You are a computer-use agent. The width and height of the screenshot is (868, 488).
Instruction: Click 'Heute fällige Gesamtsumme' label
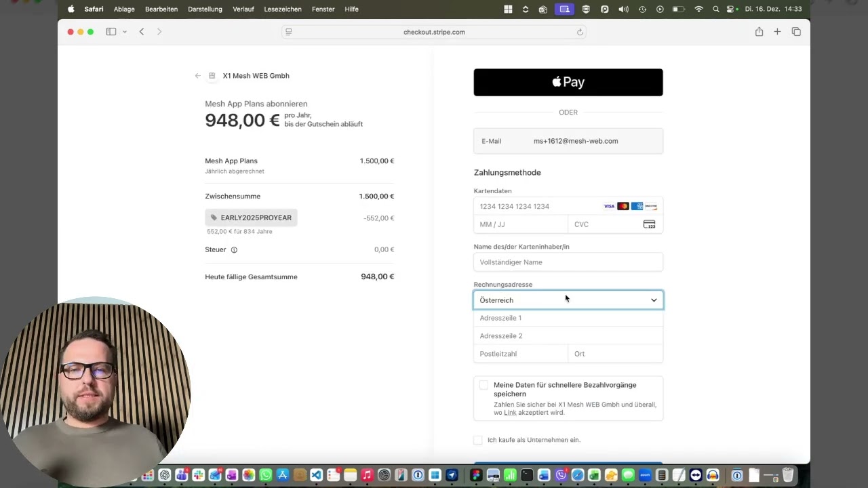(251, 277)
